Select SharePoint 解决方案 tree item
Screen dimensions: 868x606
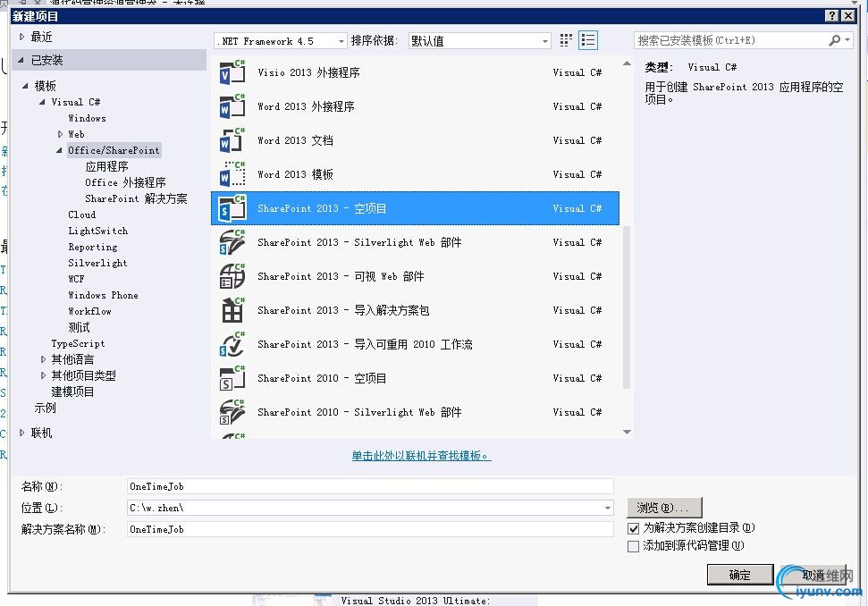point(136,198)
